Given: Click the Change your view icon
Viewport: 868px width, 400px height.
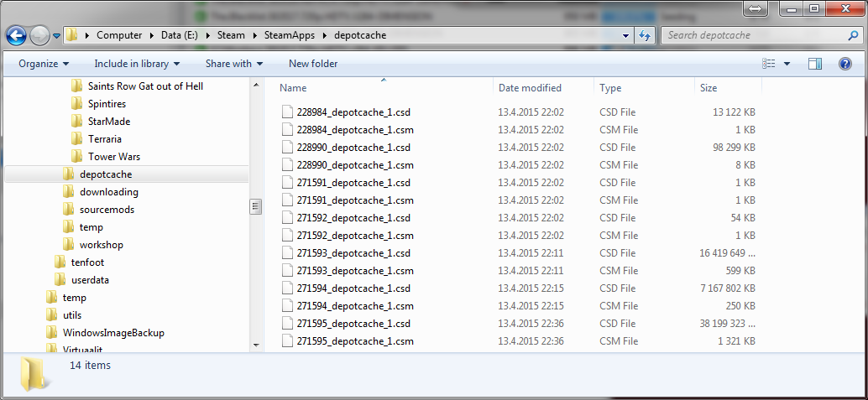Looking at the screenshot, I should pos(768,64).
